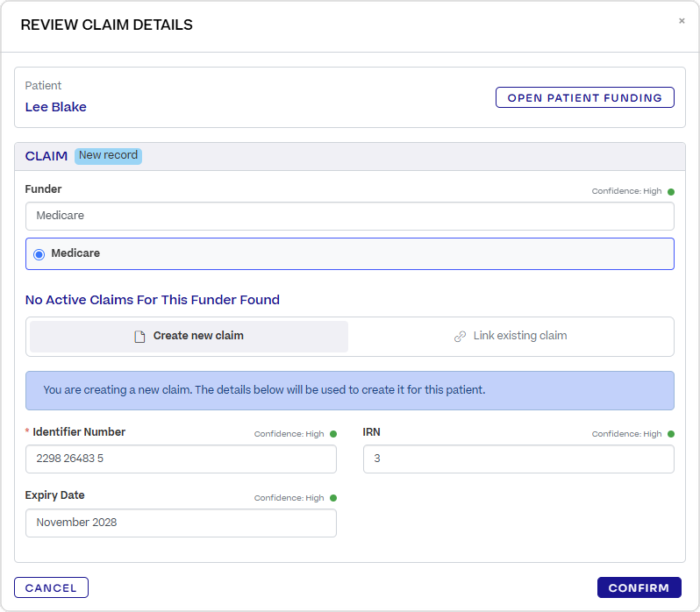Click the green confidence dot for Expiry Date

point(333,498)
